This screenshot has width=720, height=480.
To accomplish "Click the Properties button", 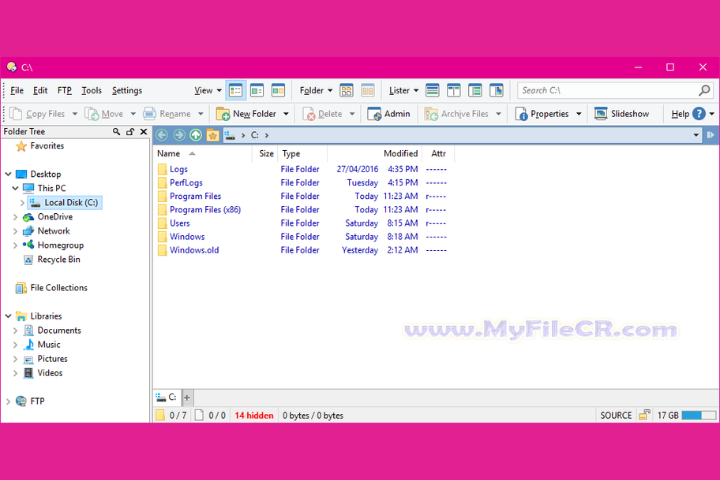I will click(542, 114).
